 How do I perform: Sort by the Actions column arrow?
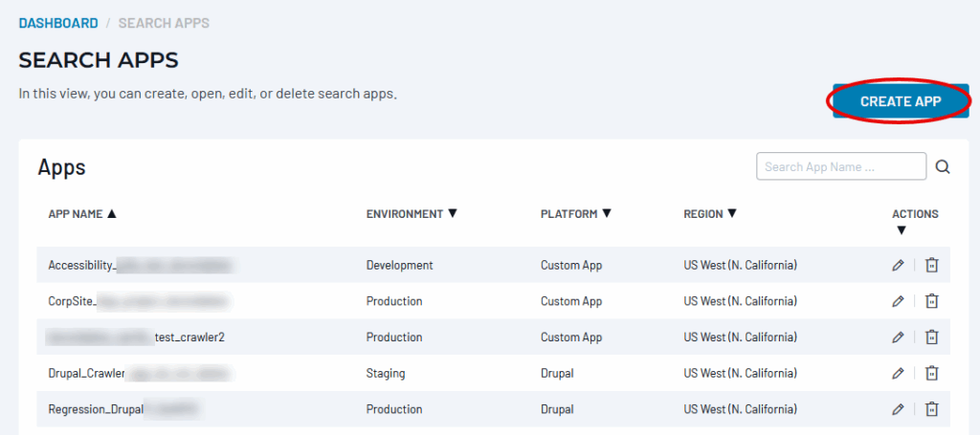click(900, 230)
